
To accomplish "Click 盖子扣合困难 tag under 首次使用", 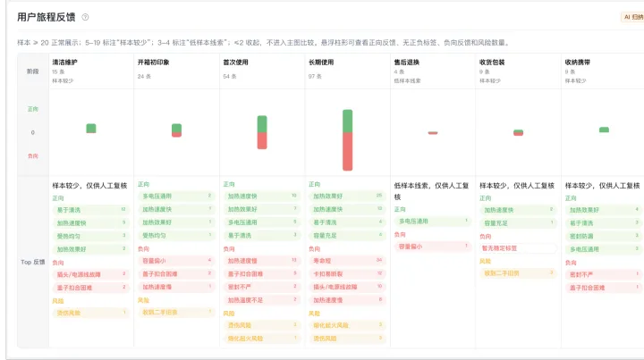I will point(262,274).
